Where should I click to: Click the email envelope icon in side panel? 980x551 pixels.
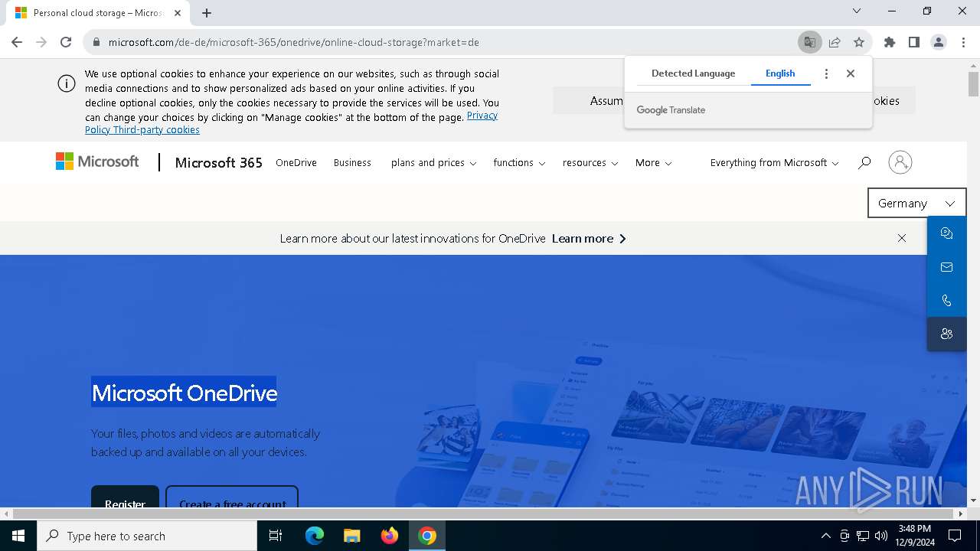click(947, 267)
